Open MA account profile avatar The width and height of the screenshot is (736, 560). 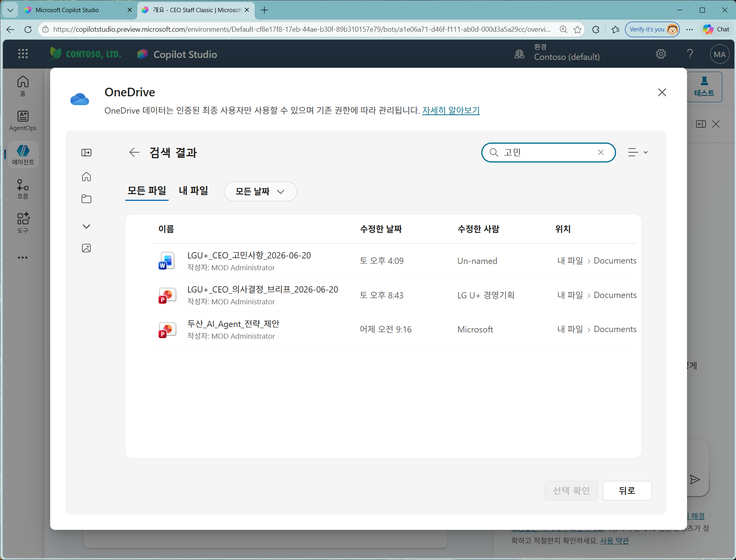click(720, 54)
